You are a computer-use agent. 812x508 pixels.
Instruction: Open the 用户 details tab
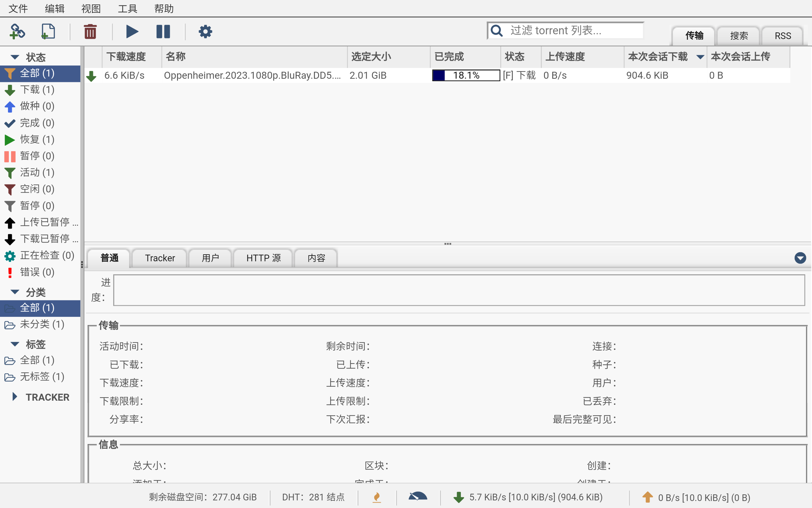tap(210, 258)
